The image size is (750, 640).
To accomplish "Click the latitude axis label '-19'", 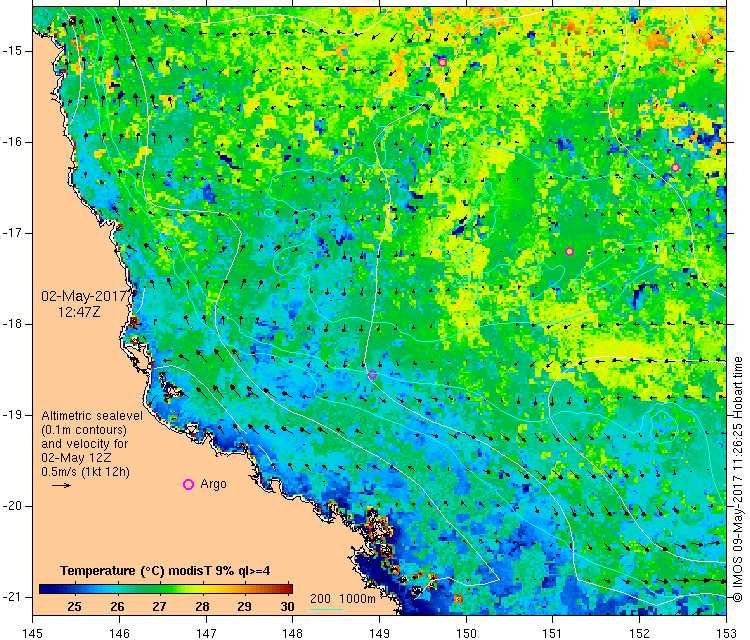I will 11,415.
